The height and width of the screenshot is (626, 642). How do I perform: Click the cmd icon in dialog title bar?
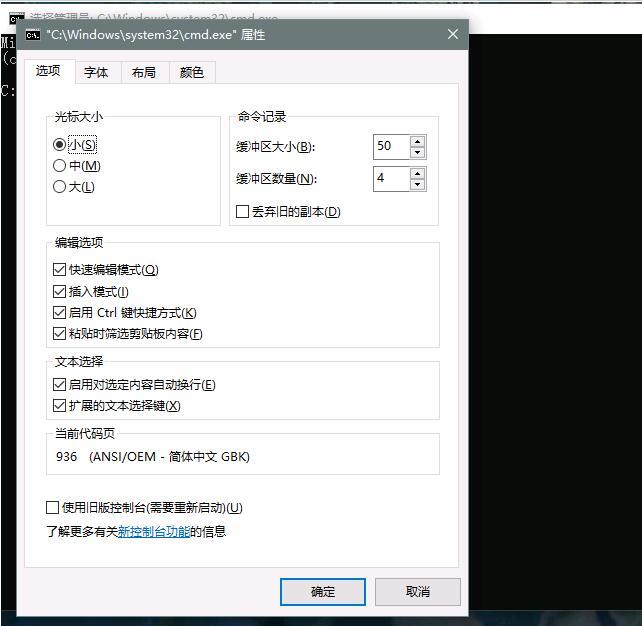(x=33, y=35)
